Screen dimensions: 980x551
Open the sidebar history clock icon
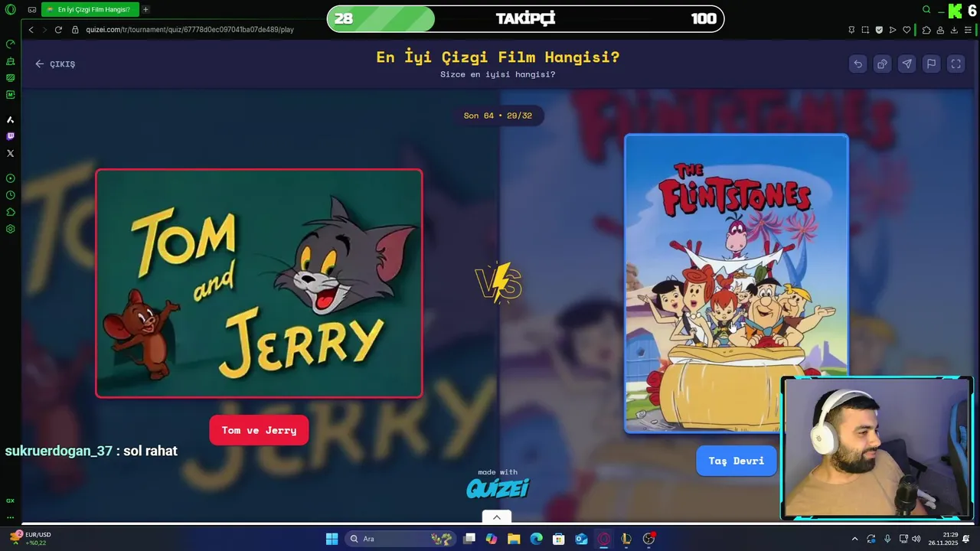(10, 195)
